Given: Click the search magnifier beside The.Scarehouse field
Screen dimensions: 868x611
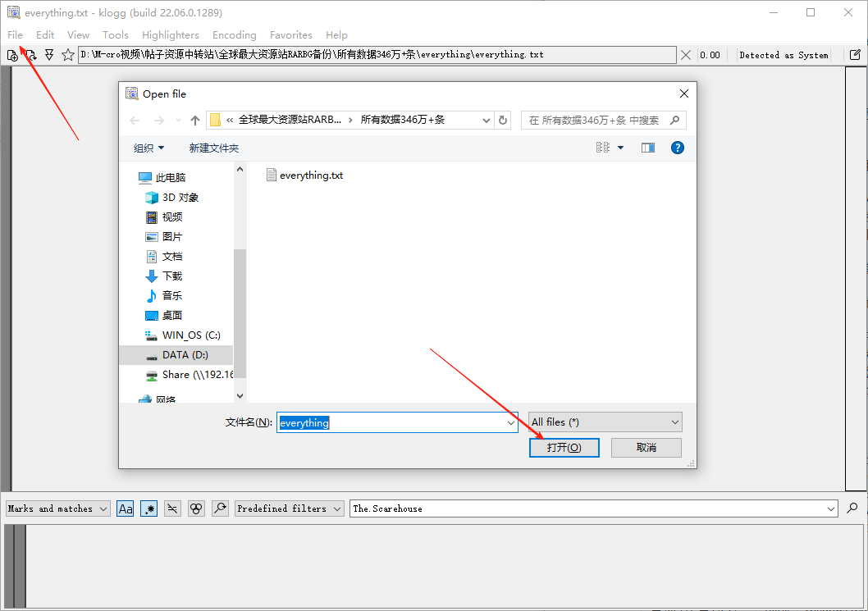Looking at the screenshot, I should pyautogui.click(x=852, y=508).
